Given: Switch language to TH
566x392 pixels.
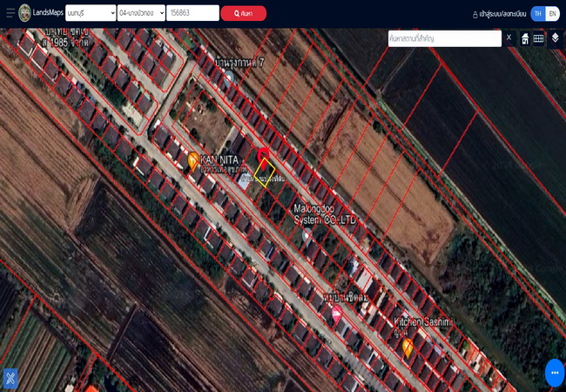Looking at the screenshot, I should pos(538,14).
